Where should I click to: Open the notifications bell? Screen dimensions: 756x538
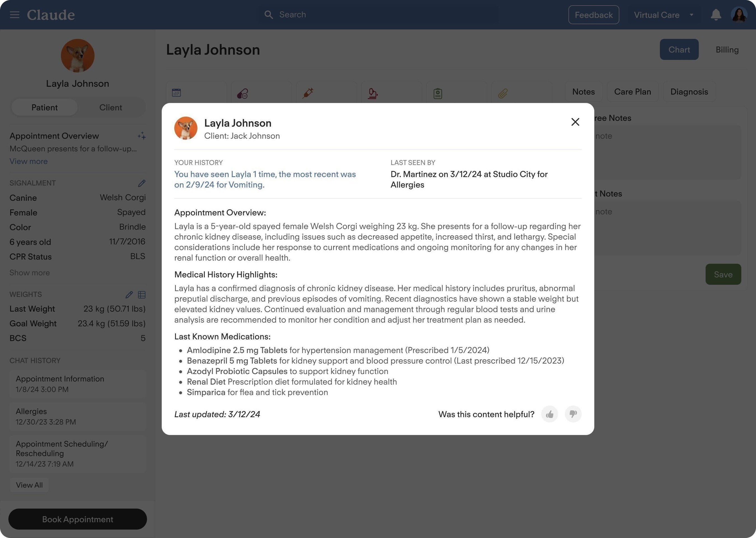716,15
